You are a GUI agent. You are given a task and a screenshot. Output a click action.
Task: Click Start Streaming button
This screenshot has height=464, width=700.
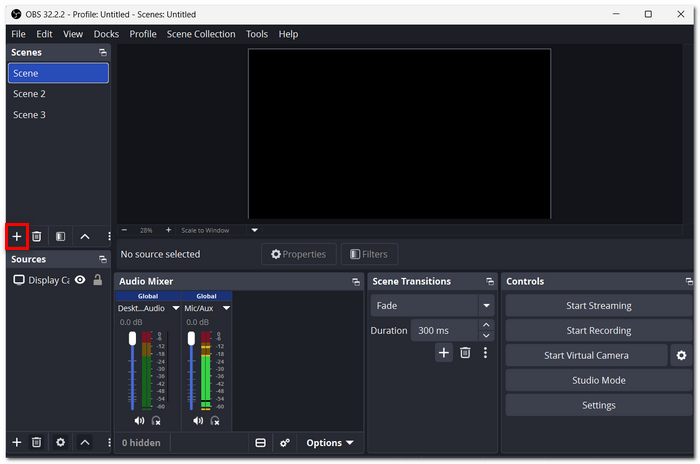click(599, 306)
